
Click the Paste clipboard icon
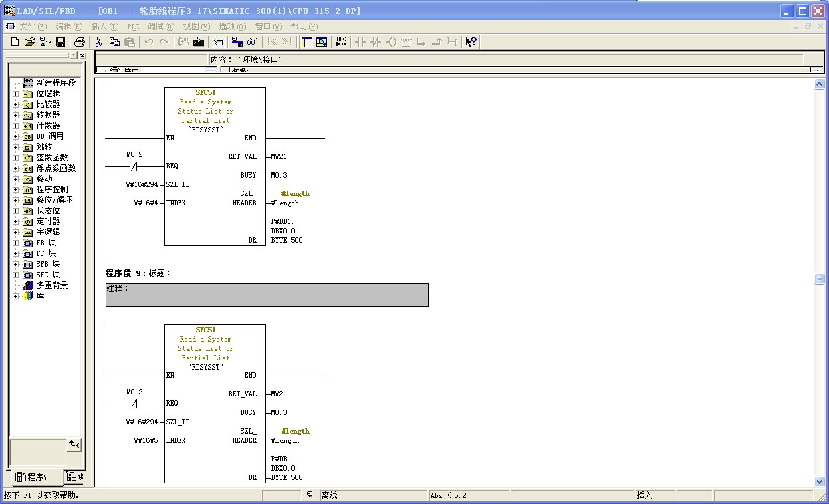(x=130, y=42)
